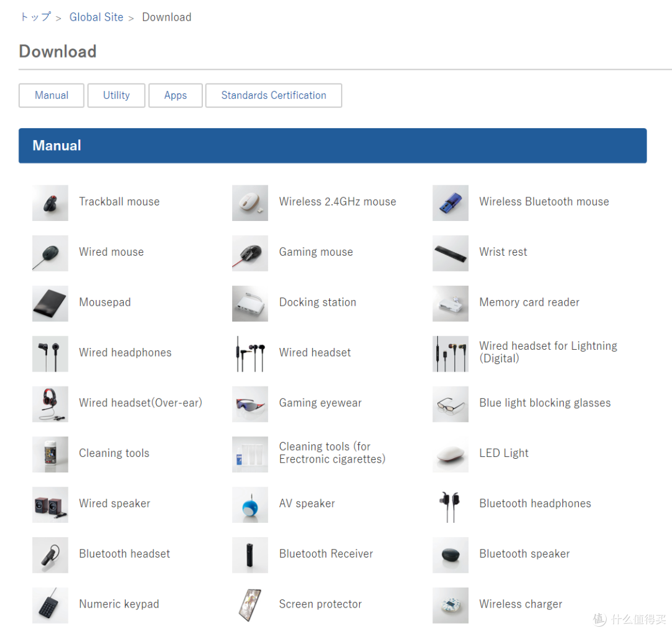The height and width of the screenshot is (633, 672).
Task: Go to the トップ breadcrumb link
Action: [x=36, y=17]
